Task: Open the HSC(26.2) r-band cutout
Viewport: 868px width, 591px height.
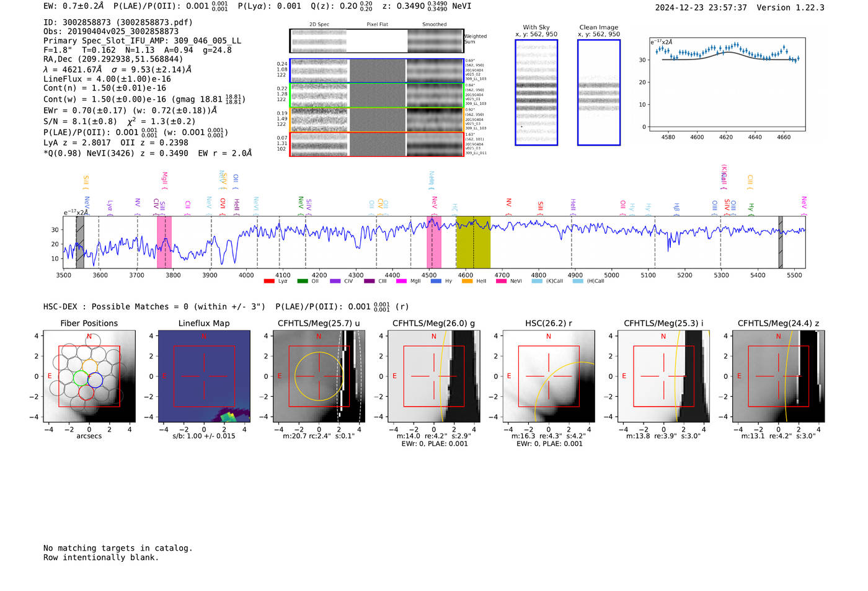Action: (x=549, y=376)
